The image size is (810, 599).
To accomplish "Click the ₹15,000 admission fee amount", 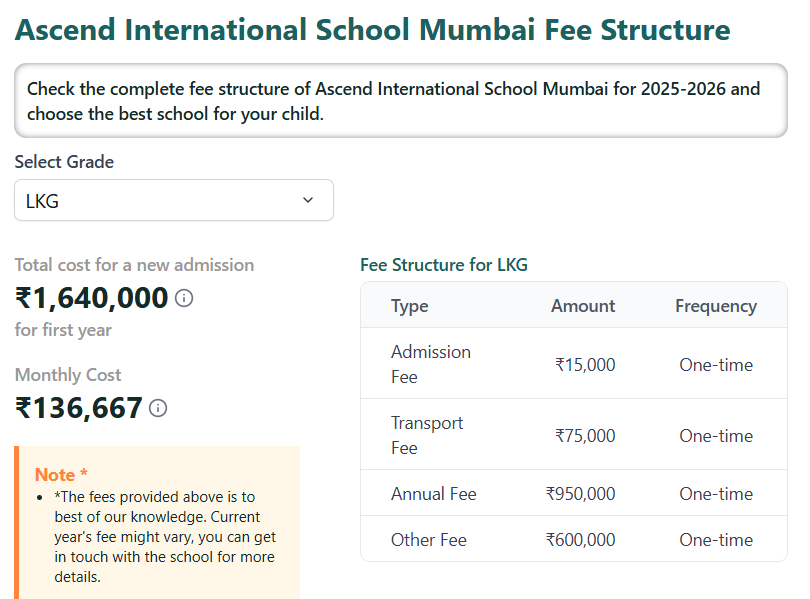I will tap(585, 365).
